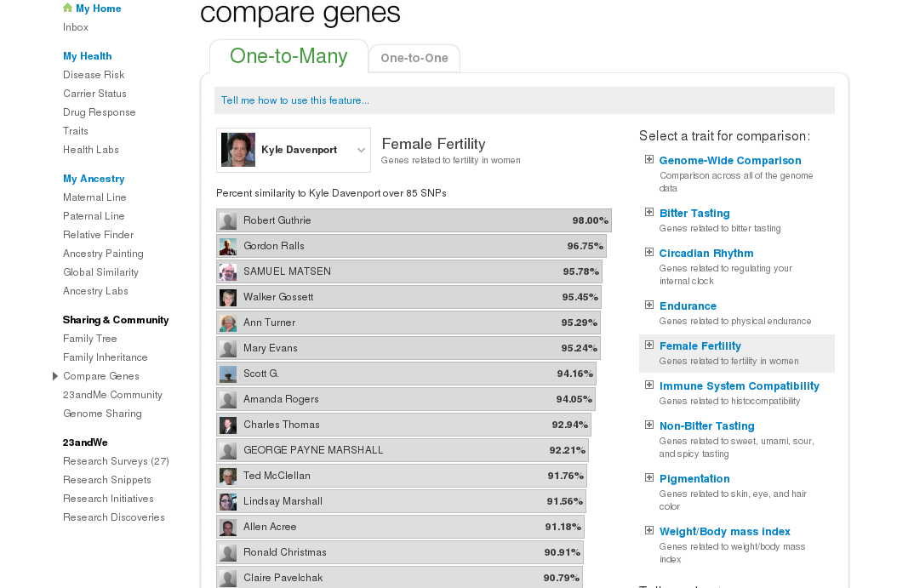Viewport: 914px width, 588px height.
Task: Open Global Similarity
Action: click(100, 271)
